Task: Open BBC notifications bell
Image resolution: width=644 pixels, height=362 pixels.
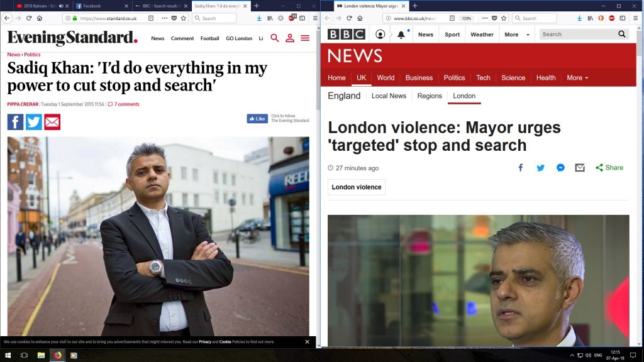Action: [401, 35]
